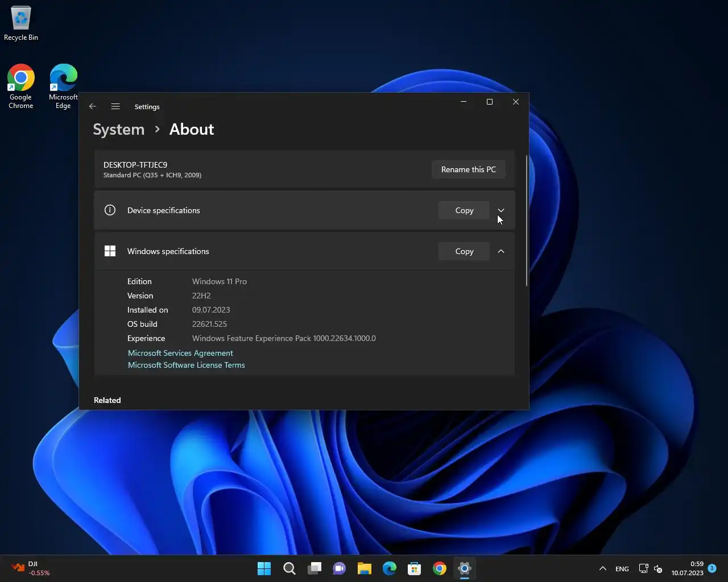
Task: Click the Edition value Windows 11 Pro
Action: [x=220, y=281]
